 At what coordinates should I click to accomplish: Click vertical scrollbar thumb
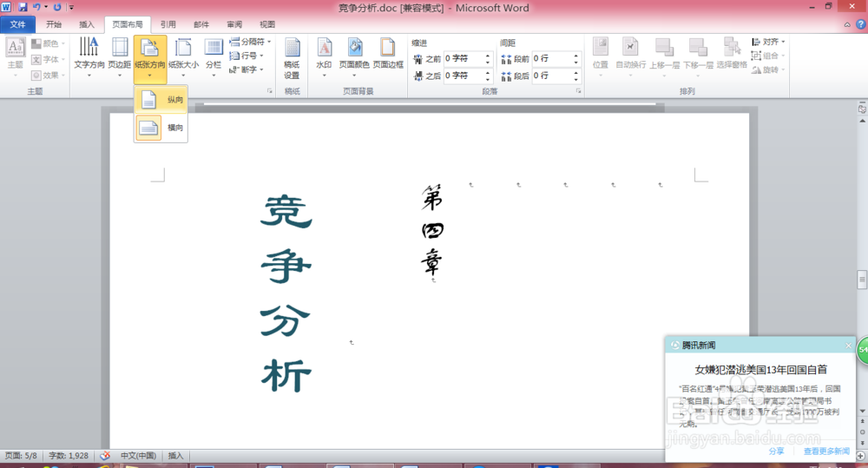point(862,279)
